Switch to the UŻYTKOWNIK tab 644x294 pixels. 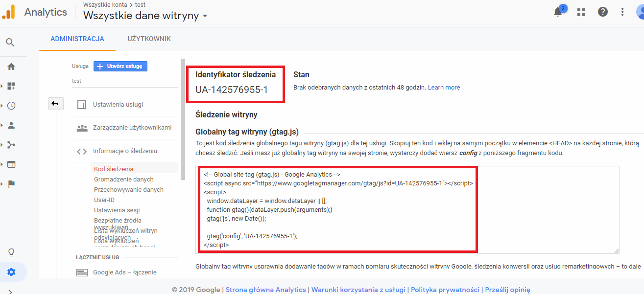click(x=149, y=39)
